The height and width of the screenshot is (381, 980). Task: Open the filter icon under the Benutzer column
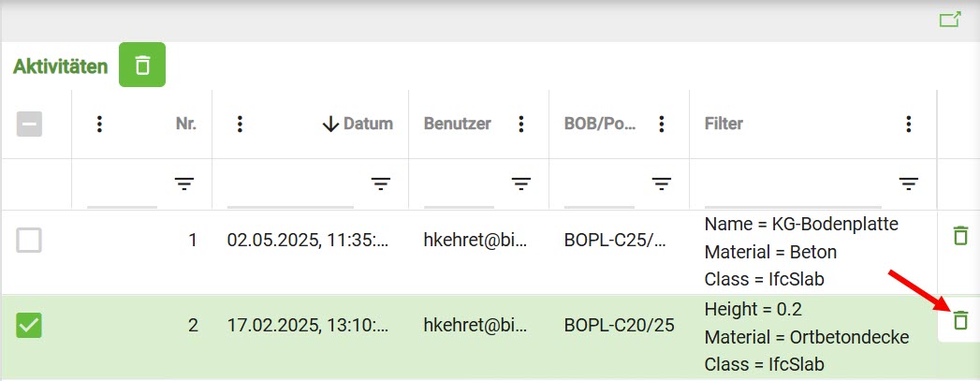521,184
